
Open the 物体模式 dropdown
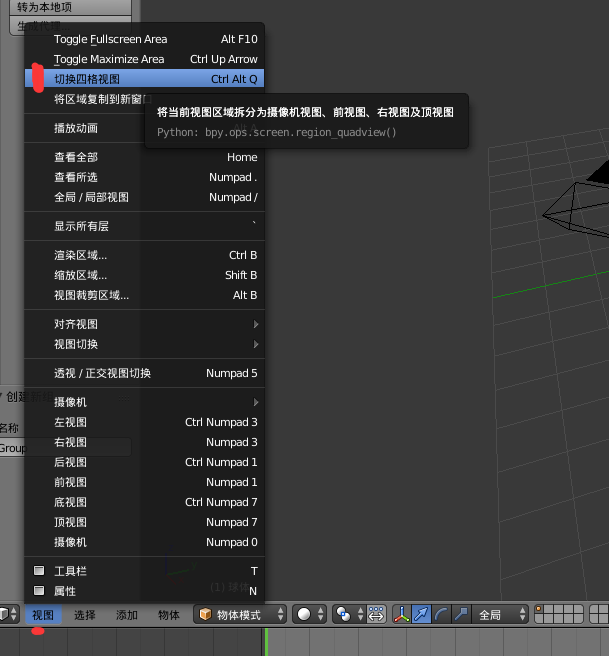pyautogui.click(x=240, y=614)
